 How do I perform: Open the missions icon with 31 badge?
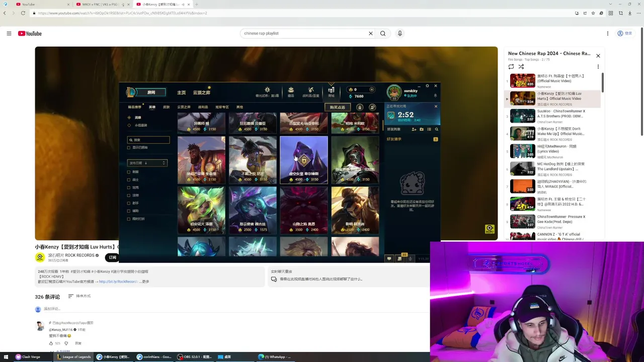click(400, 258)
